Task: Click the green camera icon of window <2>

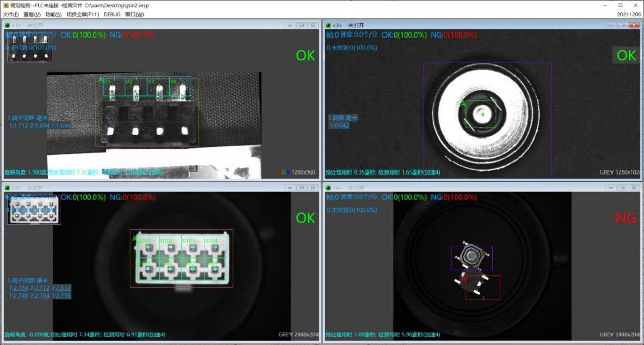Action: [x=7, y=188]
